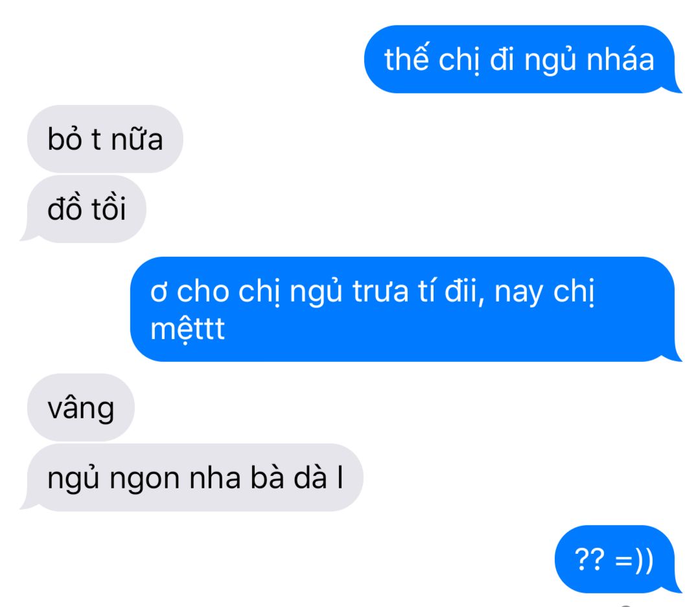Screen dimensions: 700x607
Task: Click the word "nữa" in the received message
Action: [x=137, y=139]
